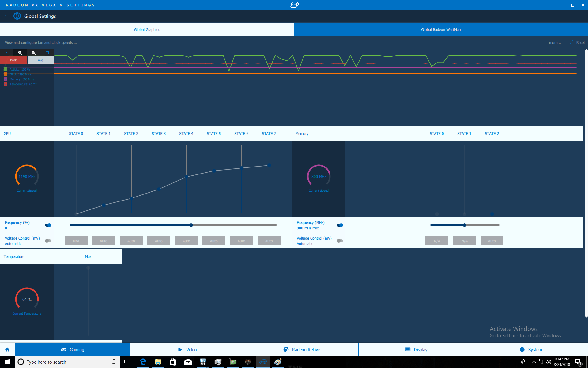Click the GPU STATE 1 curve point
588x368 pixels.
click(x=104, y=205)
